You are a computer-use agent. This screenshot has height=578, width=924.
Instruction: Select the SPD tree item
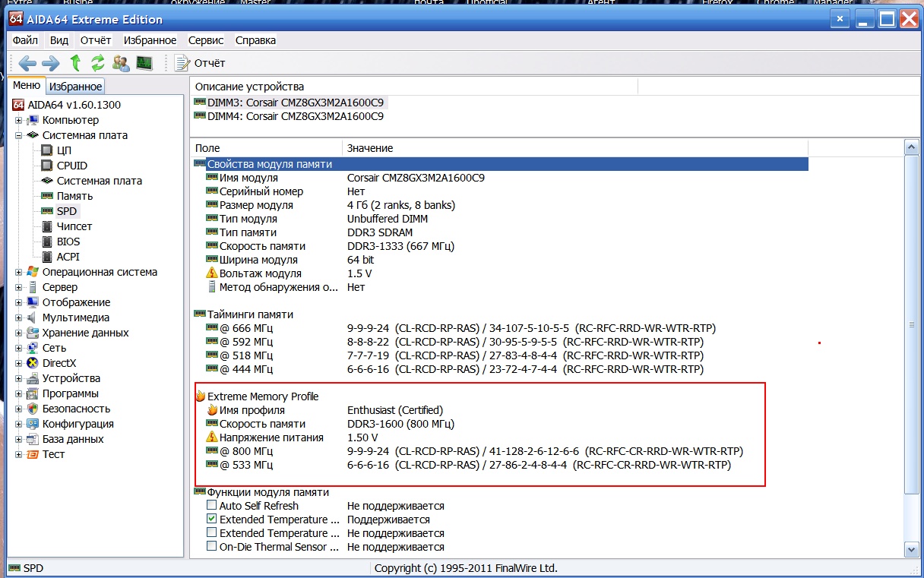67,211
